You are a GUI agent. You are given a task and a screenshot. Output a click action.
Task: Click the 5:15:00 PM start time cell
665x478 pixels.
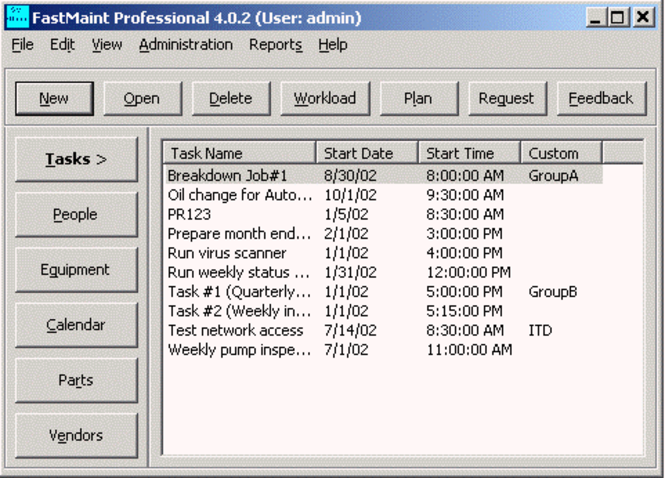click(x=464, y=311)
